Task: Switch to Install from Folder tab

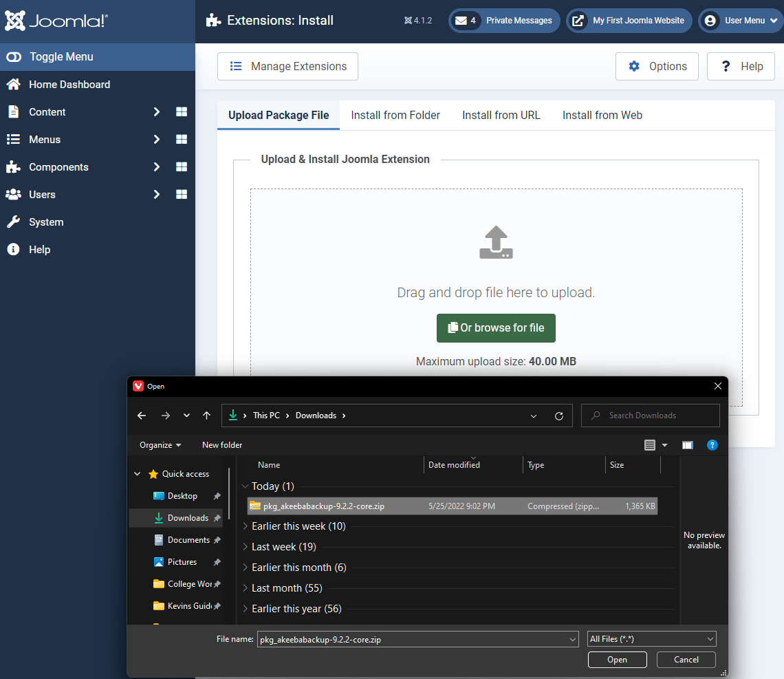Action: pyautogui.click(x=395, y=116)
